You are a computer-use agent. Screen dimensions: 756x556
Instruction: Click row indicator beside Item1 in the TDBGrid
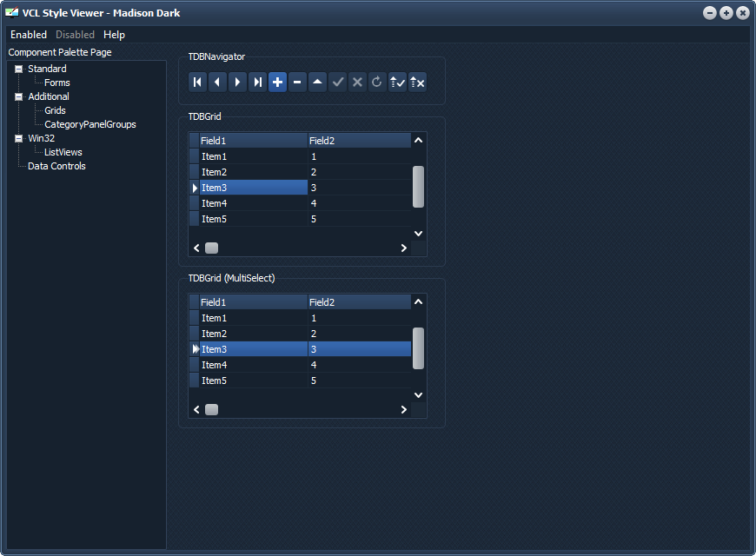pyautogui.click(x=195, y=156)
